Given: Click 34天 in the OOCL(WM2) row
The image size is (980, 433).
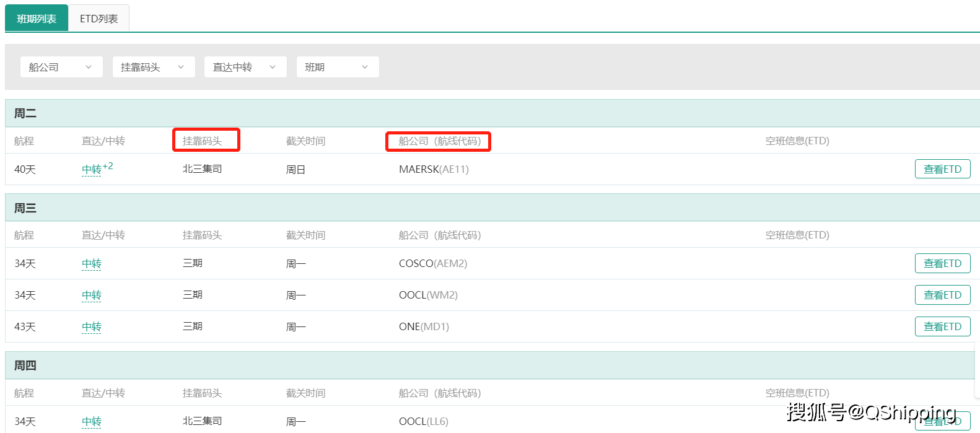Looking at the screenshot, I should tap(25, 295).
